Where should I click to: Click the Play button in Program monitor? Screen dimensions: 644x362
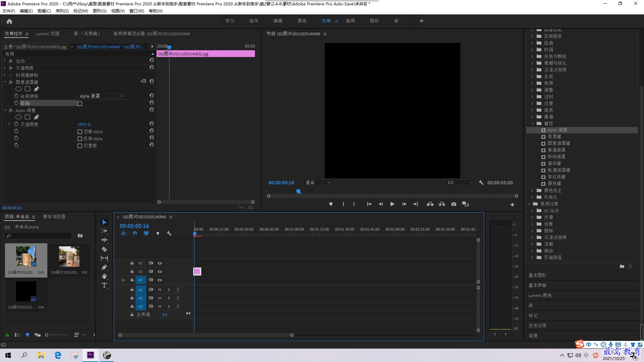(x=392, y=204)
